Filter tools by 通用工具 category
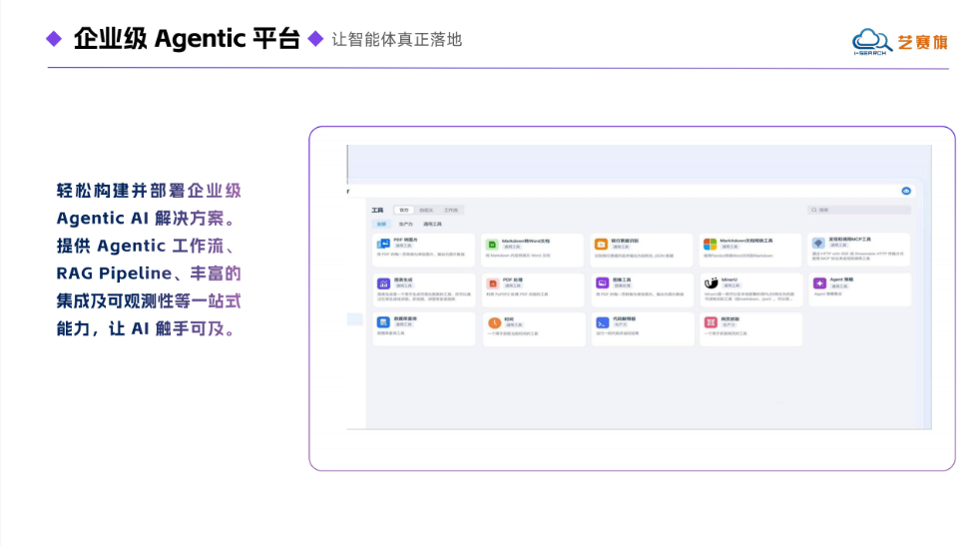980x546 pixels. coord(432,224)
